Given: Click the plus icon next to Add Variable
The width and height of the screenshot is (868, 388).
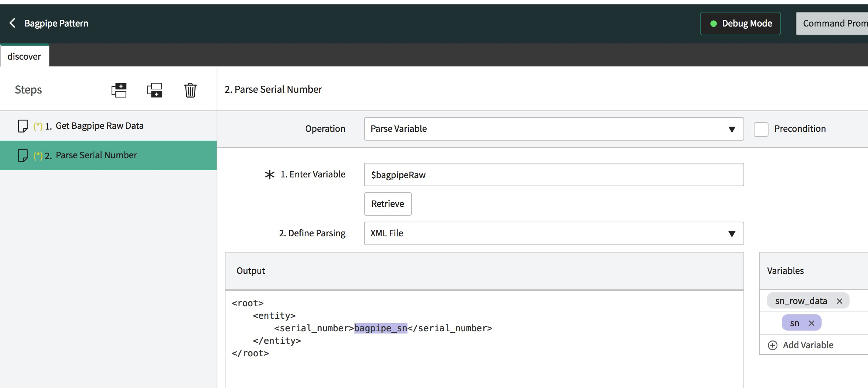Looking at the screenshot, I should [773, 345].
